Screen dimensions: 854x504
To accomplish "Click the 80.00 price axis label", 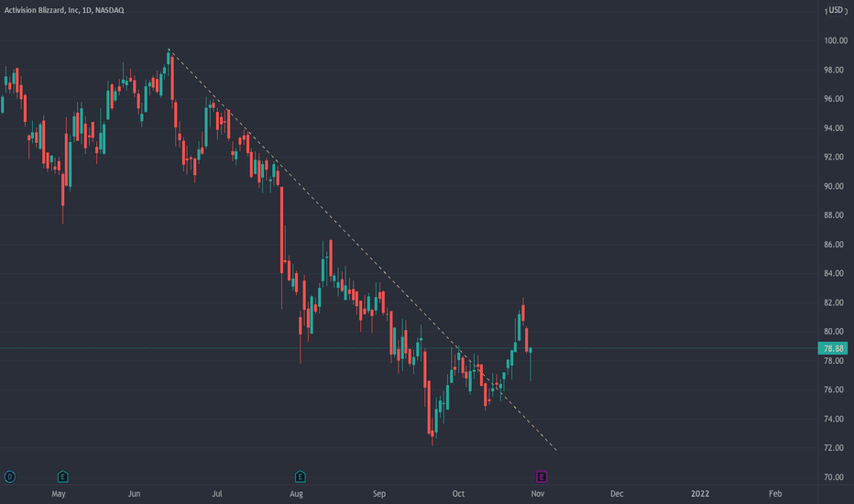I will click(834, 332).
